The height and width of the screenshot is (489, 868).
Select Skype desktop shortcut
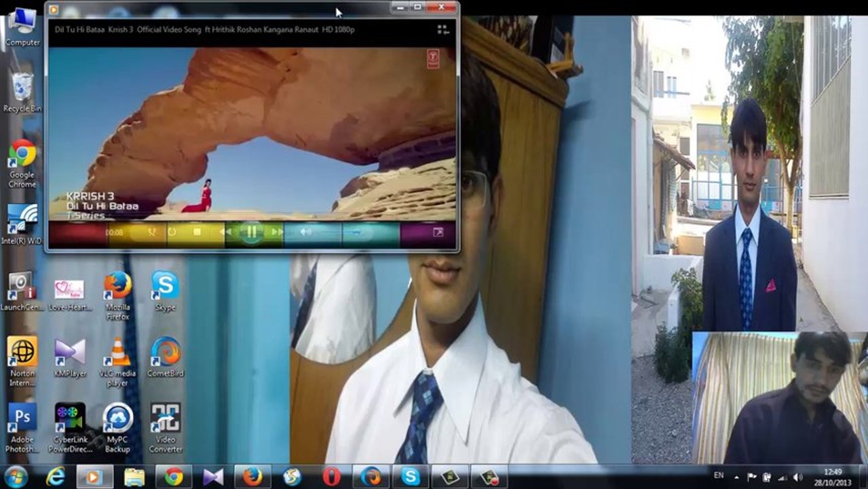coord(165,291)
